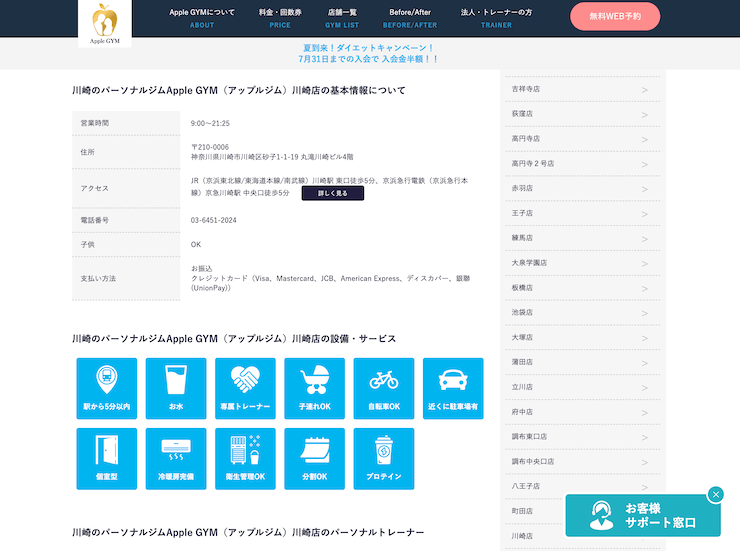740x555 pixels.
Task: Select the 個室型 door icon tile
Action: pyautogui.click(x=107, y=459)
